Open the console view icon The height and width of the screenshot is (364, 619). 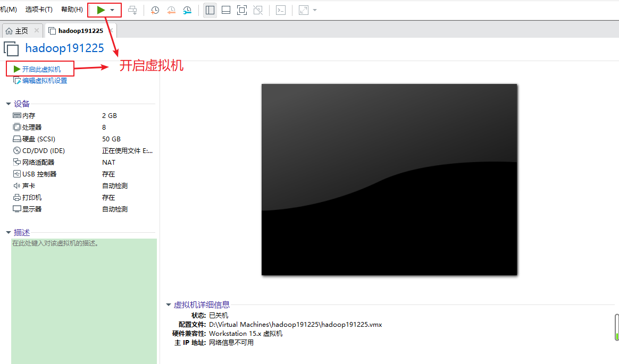pos(281,10)
